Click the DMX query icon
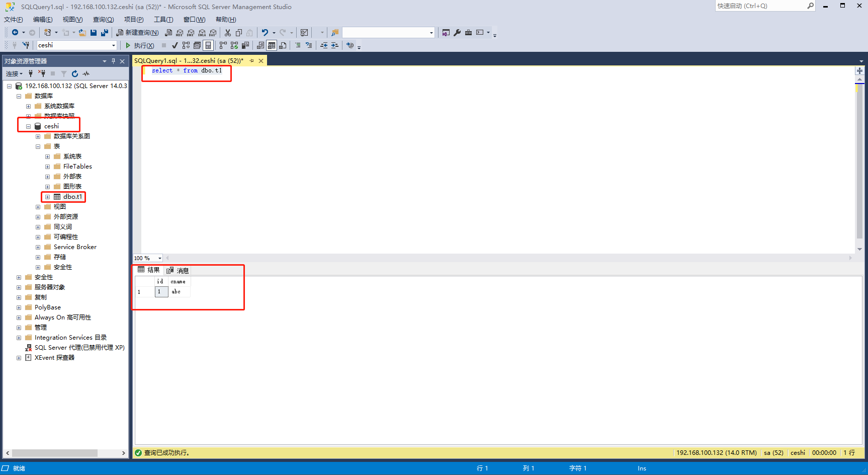This screenshot has height=475, width=868. [191, 32]
